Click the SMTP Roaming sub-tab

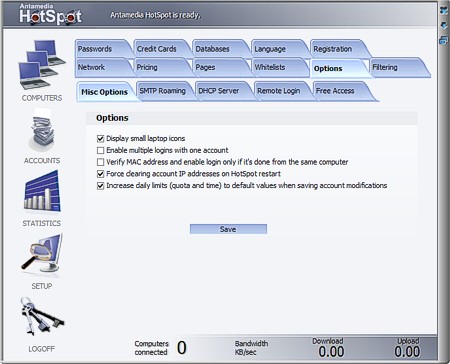click(163, 91)
